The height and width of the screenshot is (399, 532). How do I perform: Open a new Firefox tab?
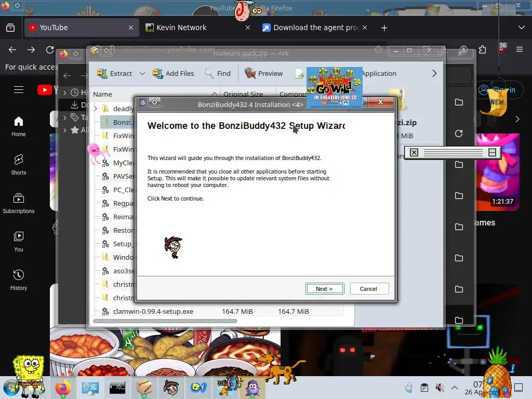click(384, 28)
